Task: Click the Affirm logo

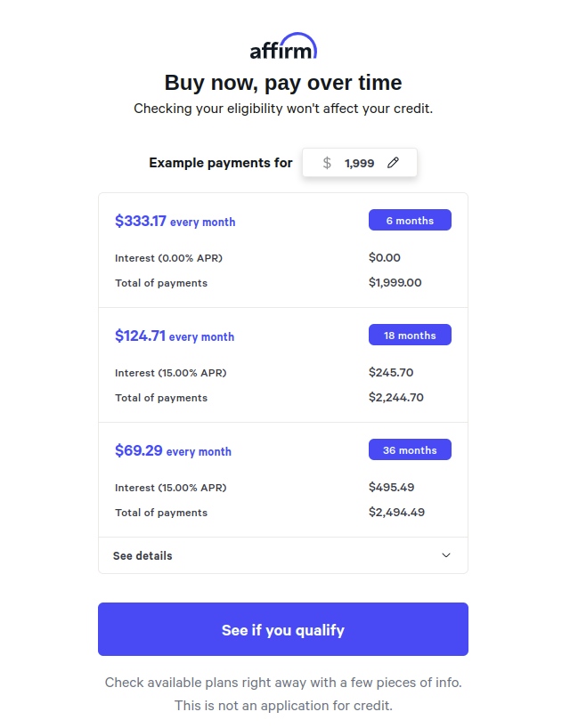Action: click(283, 47)
